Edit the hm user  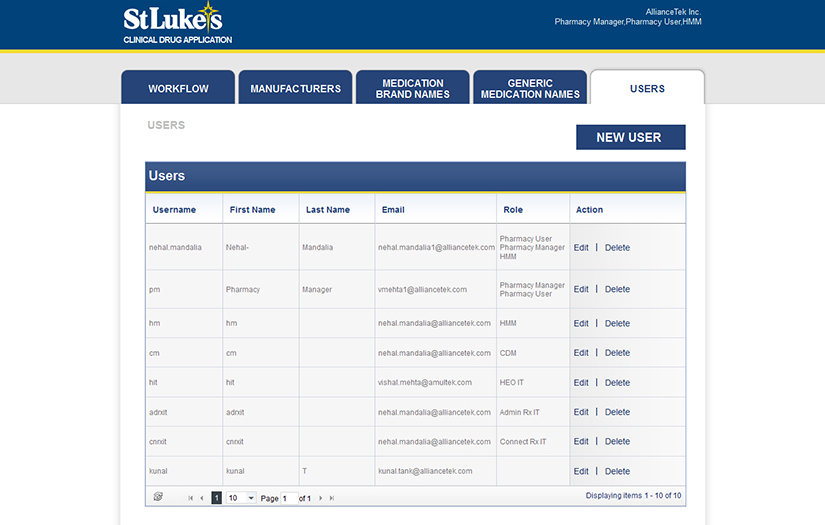tap(581, 324)
